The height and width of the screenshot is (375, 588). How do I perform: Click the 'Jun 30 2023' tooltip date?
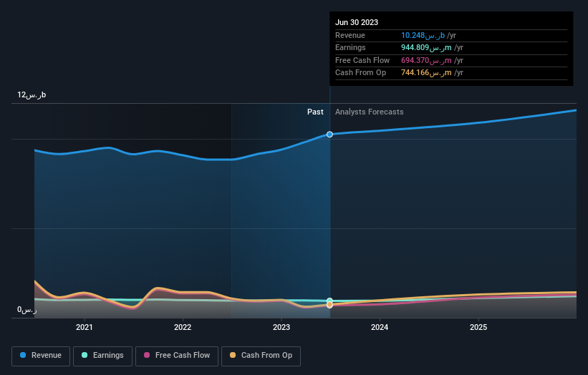coord(357,22)
